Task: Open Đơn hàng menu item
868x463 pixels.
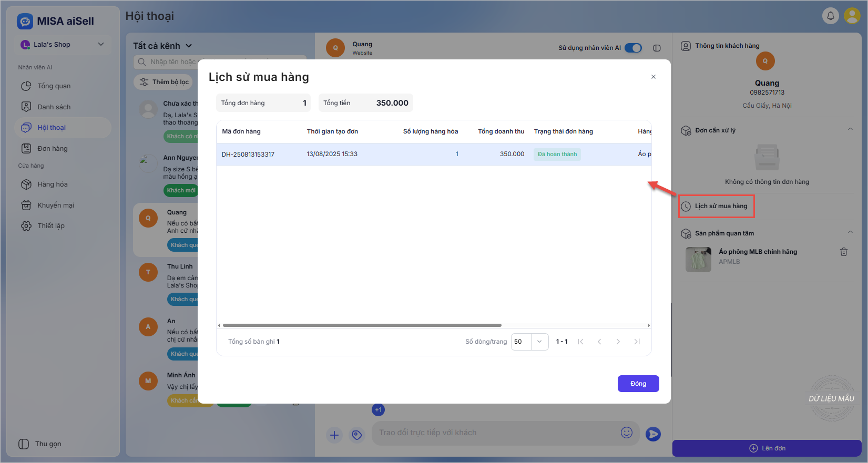Action: pos(53,149)
